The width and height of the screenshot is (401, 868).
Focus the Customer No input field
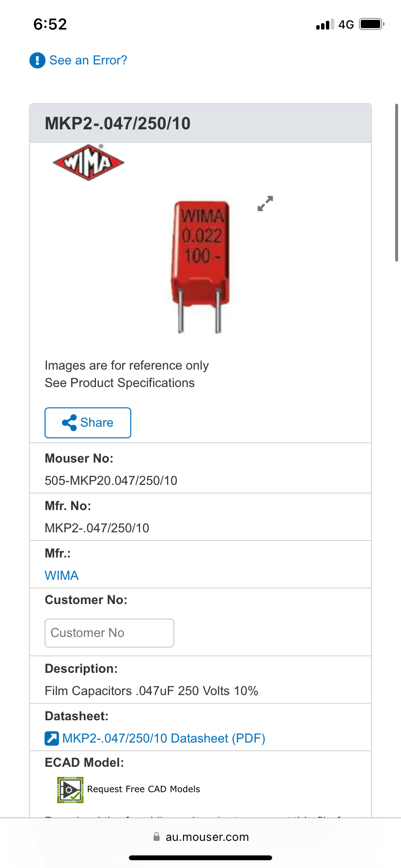[109, 633]
